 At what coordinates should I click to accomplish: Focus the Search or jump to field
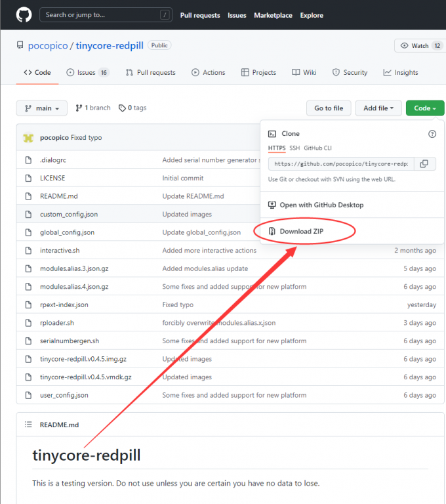point(106,15)
